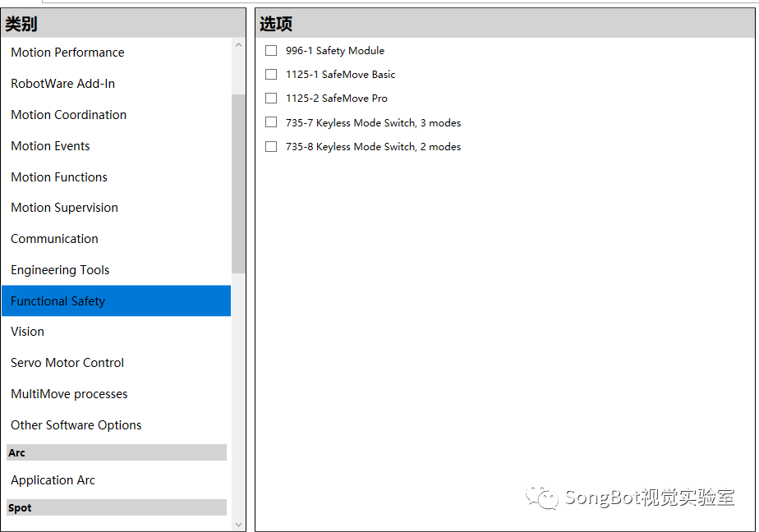Viewport: 759px width, 532px height.
Task: Select Motion Events in the category list
Action: click(116, 146)
